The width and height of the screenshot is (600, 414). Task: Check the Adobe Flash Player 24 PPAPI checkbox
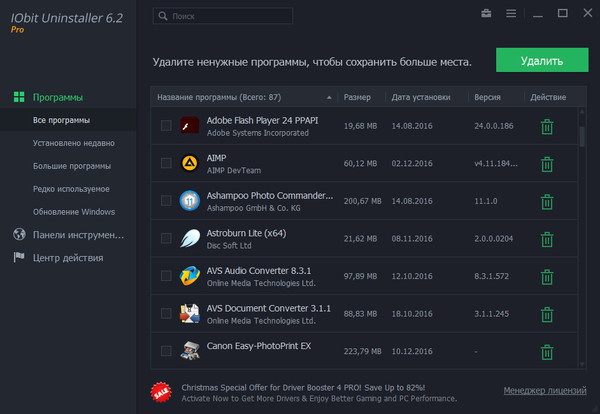click(166, 126)
